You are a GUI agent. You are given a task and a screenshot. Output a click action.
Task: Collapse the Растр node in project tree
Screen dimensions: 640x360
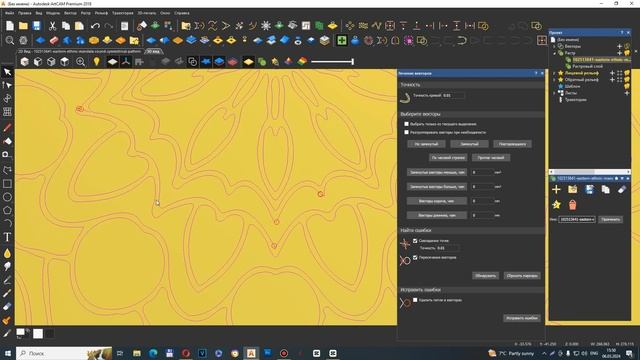554,53
